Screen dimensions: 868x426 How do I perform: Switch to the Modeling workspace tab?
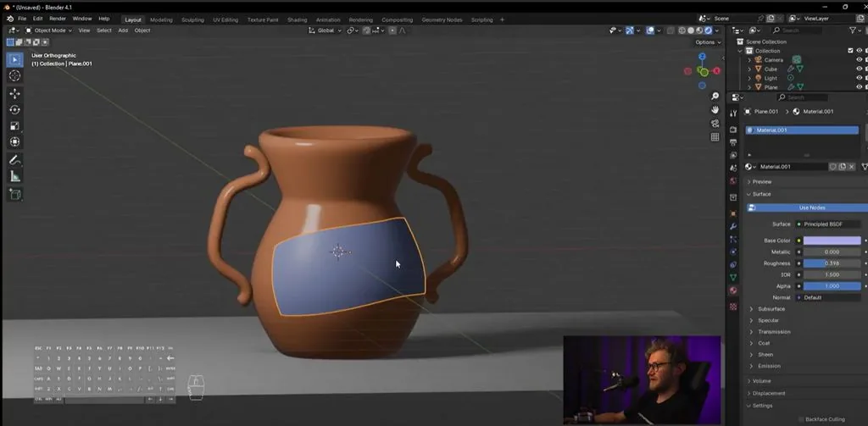[161, 20]
